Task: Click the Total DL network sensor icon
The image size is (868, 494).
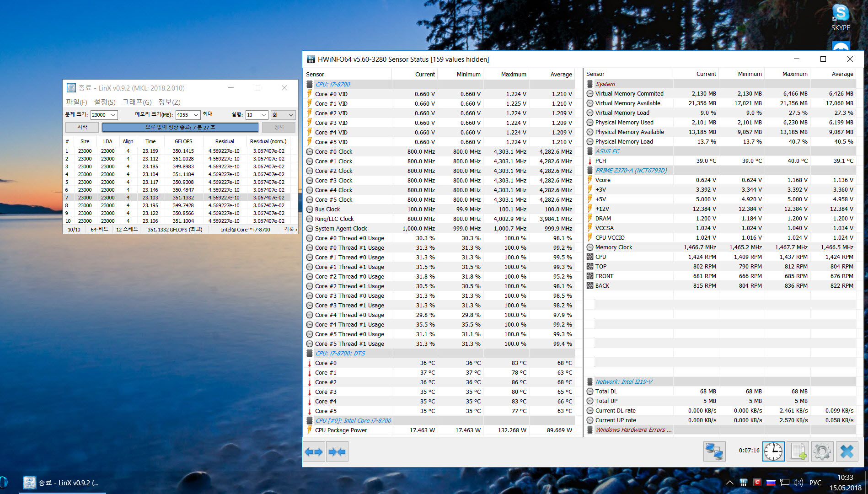Action: (x=590, y=391)
